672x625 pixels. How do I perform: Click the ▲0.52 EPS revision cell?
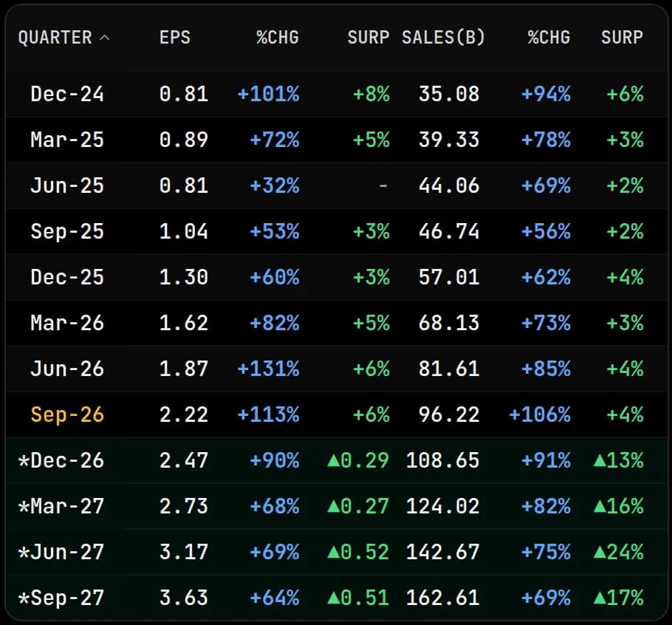(358, 552)
